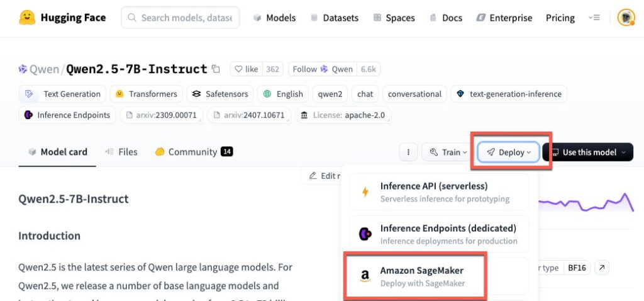Open the user profile avatar
Image resolution: width=644 pixels, height=301 pixels.
click(x=626, y=18)
